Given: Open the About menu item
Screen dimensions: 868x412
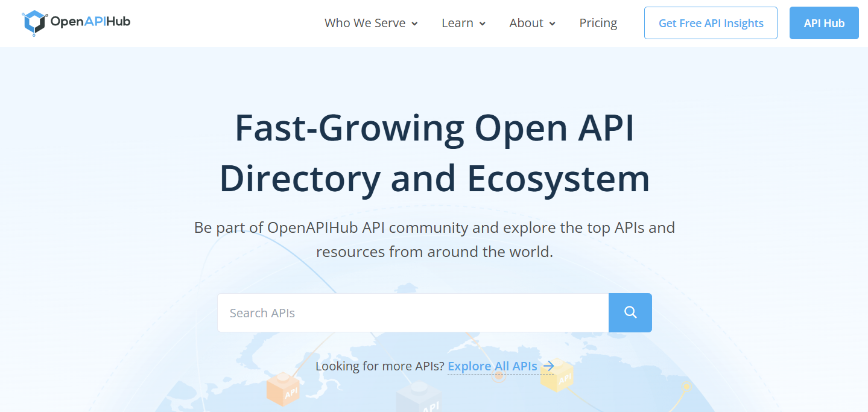Looking at the screenshot, I should (533, 23).
